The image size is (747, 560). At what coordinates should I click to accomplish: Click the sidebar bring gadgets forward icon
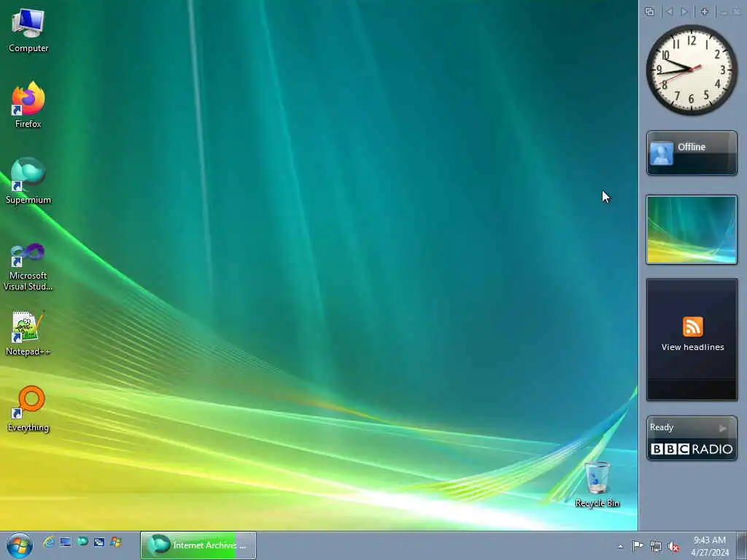[x=649, y=12]
